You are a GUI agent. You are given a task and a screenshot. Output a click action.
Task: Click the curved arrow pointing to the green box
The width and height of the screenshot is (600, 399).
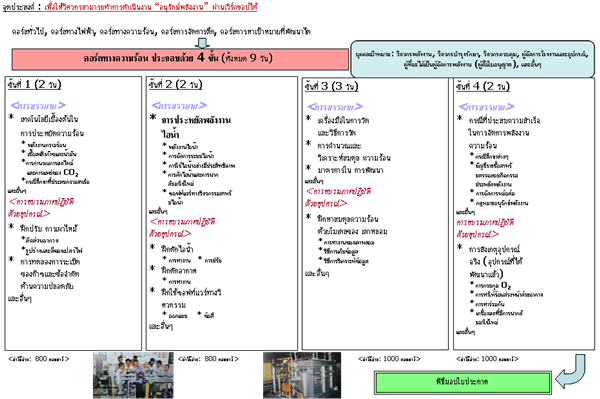pos(570,371)
